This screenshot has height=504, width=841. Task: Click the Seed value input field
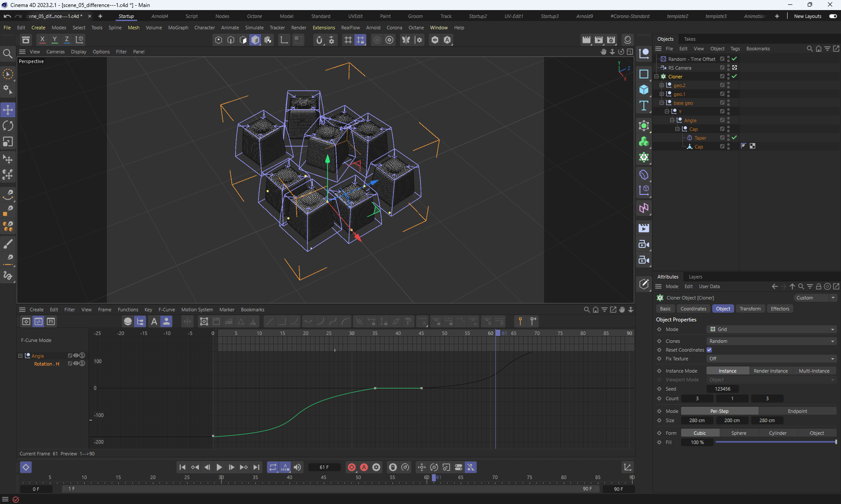tap(722, 389)
